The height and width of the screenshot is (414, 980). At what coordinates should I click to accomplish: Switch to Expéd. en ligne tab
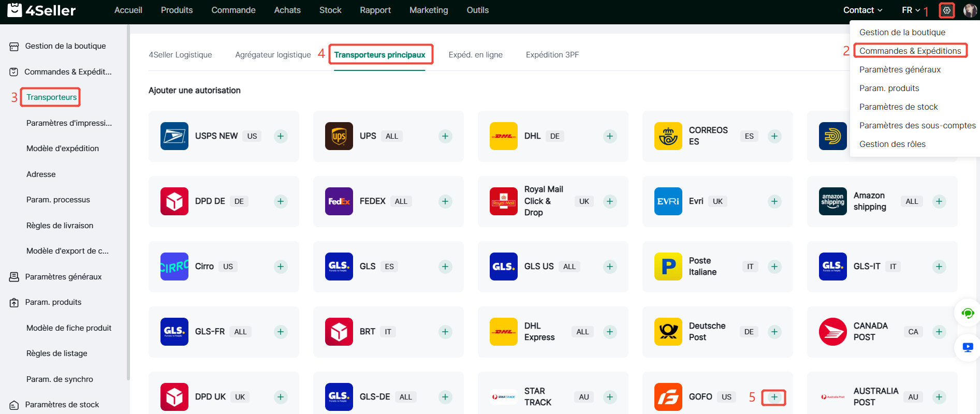(x=475, y=55)
